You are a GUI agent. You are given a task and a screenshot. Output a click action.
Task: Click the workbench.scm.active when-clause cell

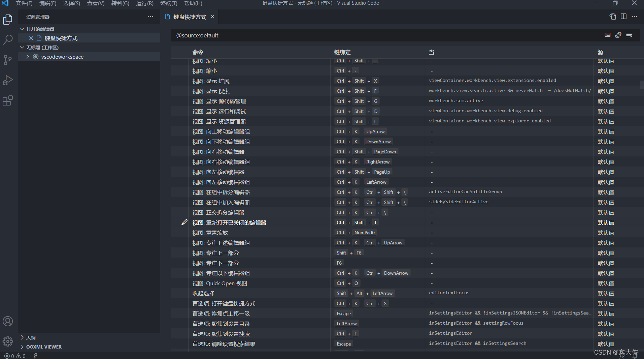click(x=456, y=100)
